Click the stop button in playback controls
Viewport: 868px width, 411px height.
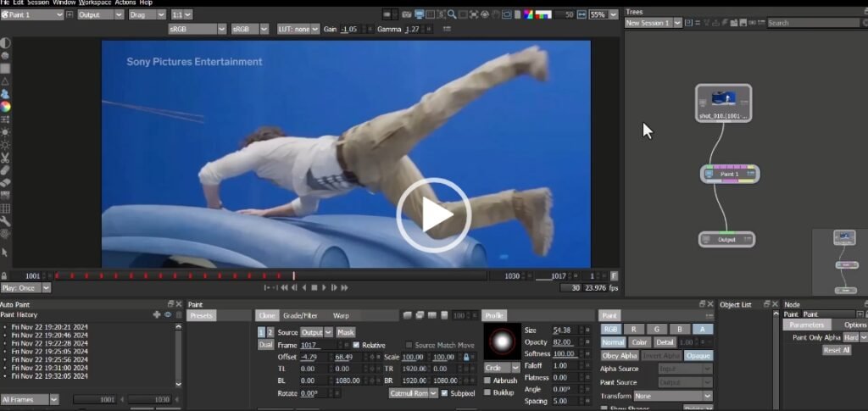[314, 287]
